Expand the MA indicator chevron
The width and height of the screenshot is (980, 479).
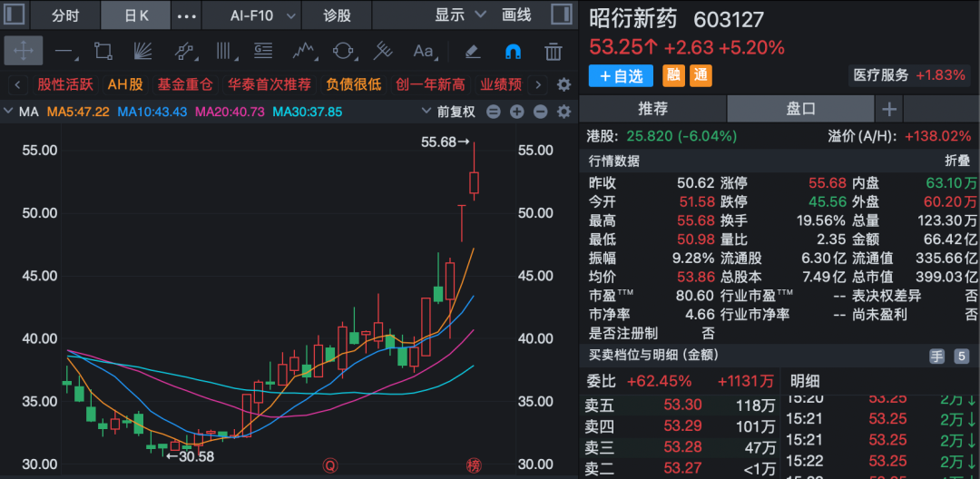click(x=8, y=112)
